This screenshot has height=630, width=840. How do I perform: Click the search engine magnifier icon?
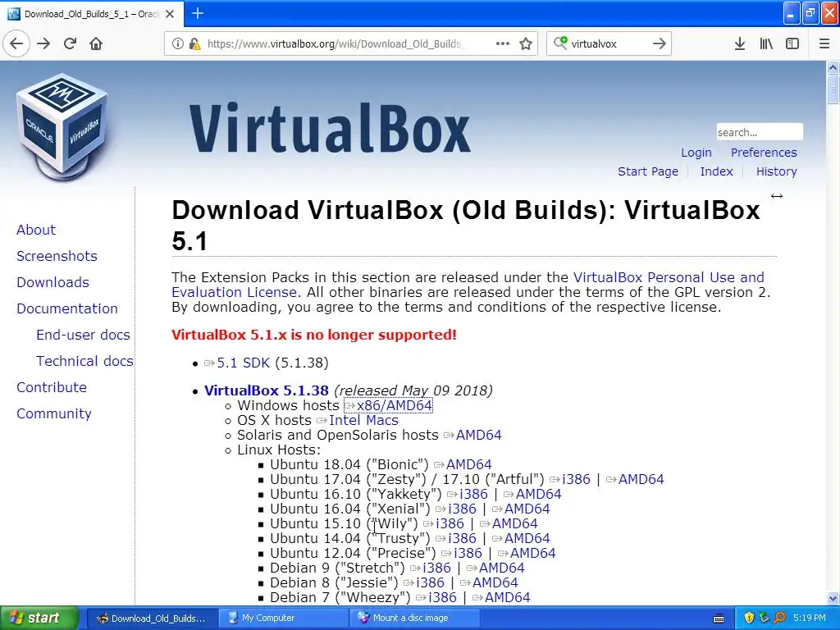(560, 43)
